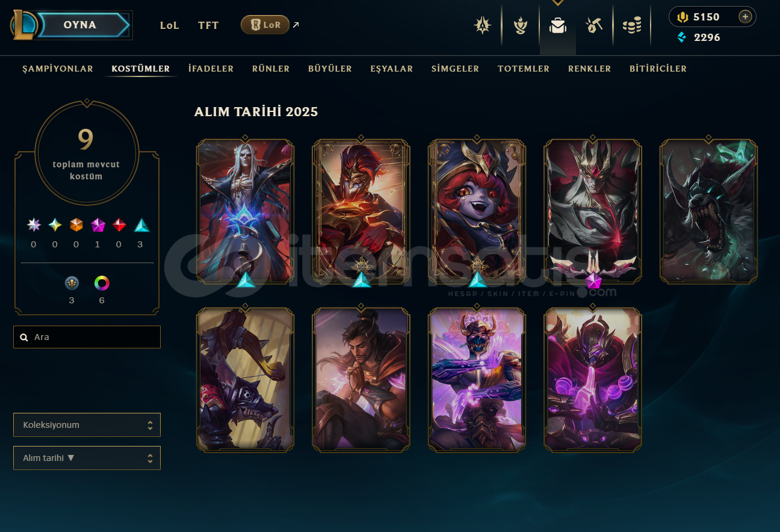
Task: Expand the Alım tarihi sort dropdown
Action: (x=87, y=458)
